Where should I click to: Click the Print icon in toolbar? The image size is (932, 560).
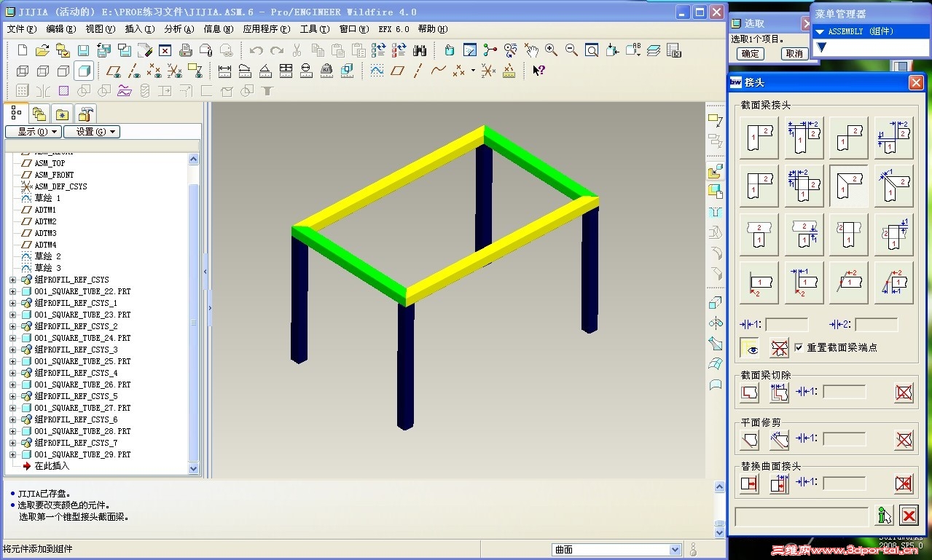(185, 50)
